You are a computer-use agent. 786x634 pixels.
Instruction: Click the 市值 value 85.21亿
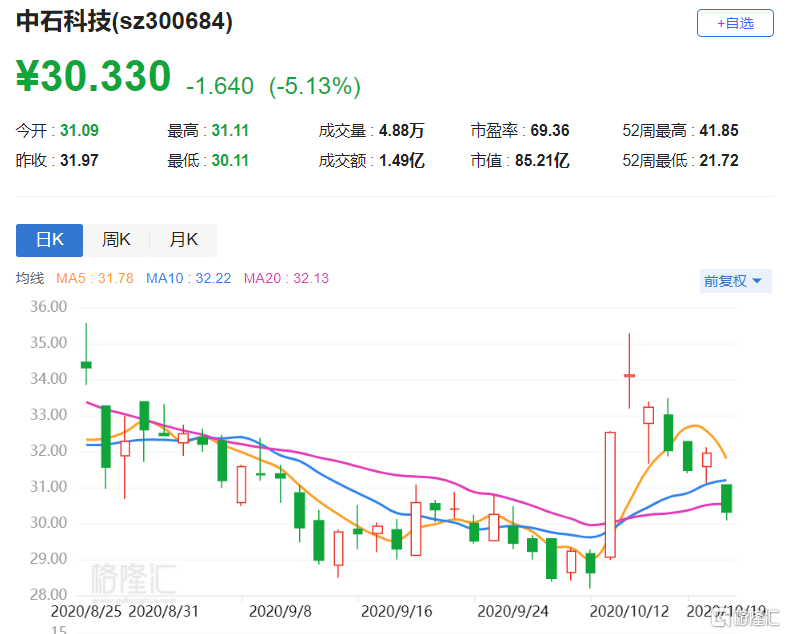tap(542, 160)
